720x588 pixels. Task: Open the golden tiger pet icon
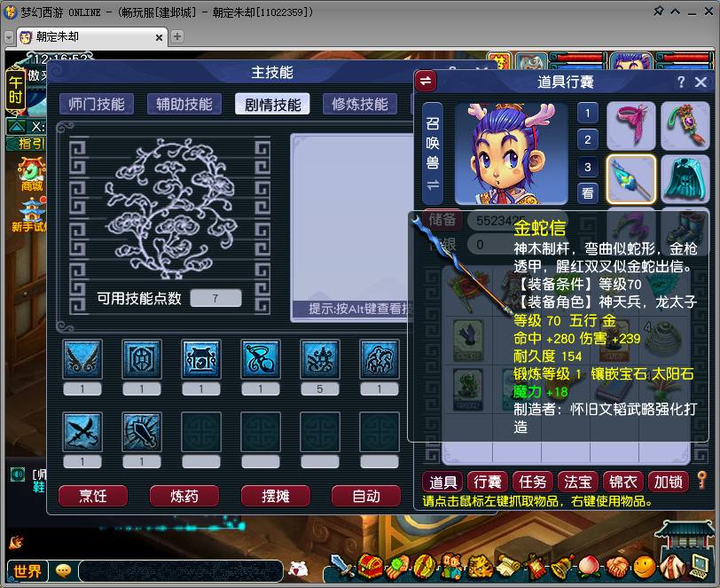[480, 567]
